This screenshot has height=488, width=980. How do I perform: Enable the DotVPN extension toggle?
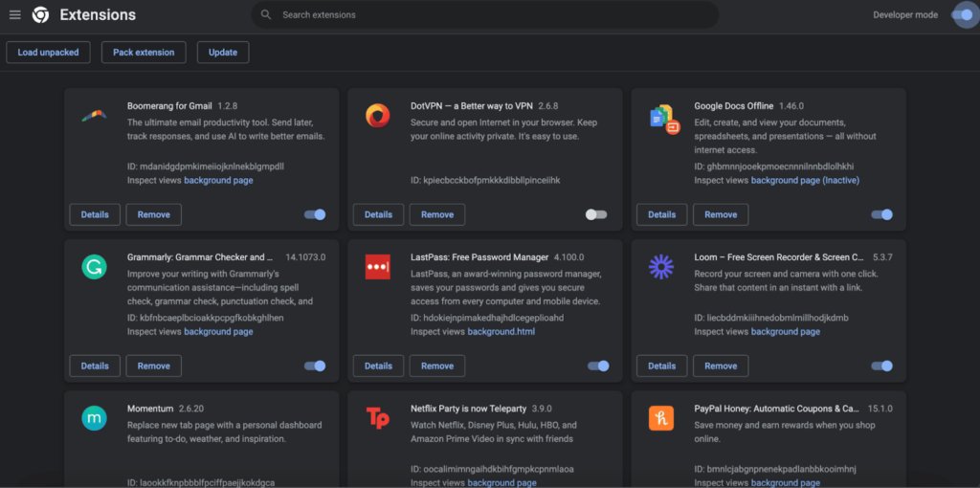point(596,214)
